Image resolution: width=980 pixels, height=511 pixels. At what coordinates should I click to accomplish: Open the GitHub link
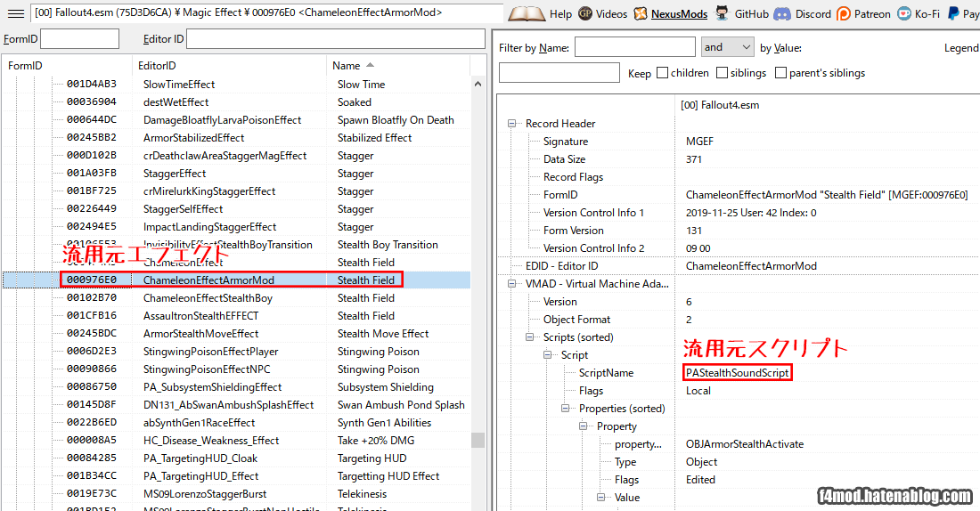coord(751,13)
